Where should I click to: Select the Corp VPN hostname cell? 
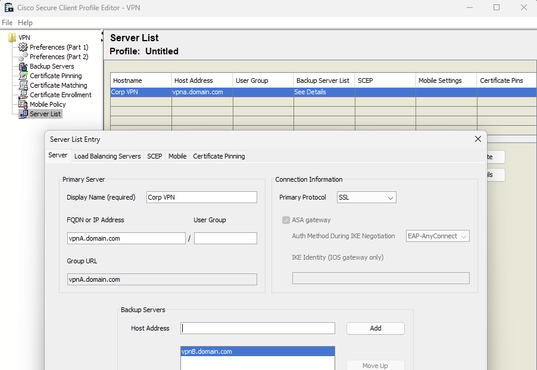[x=141, y=92]
